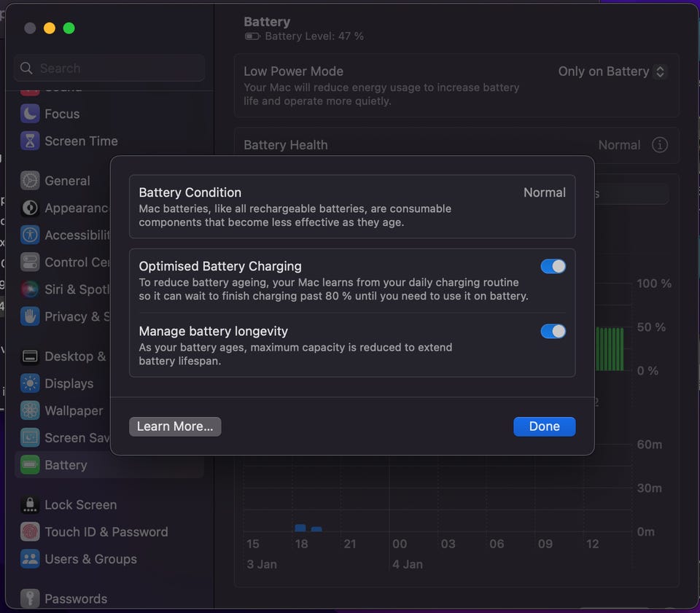Disable Optimised Battery Charging toggle
Screen dimensions: 700x613
(x=553, y=267)
